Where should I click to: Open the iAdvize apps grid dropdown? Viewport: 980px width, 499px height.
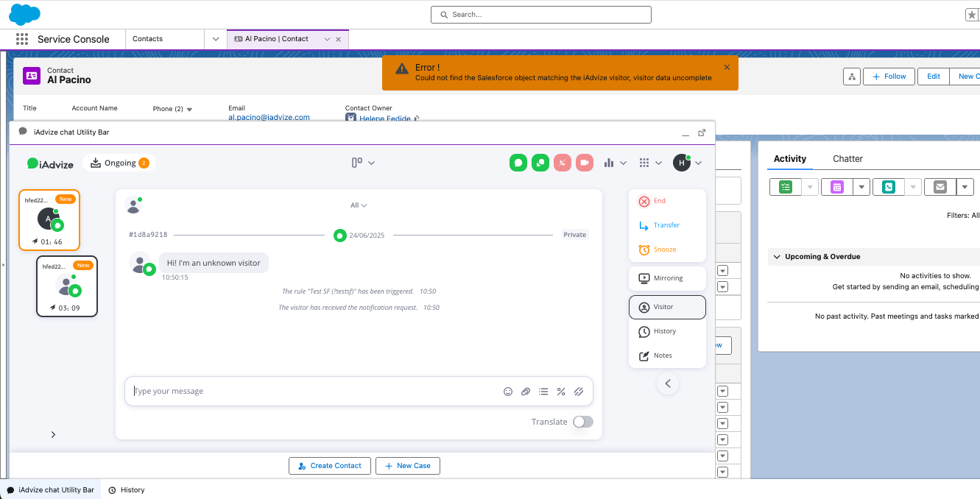tap(651, 163)
